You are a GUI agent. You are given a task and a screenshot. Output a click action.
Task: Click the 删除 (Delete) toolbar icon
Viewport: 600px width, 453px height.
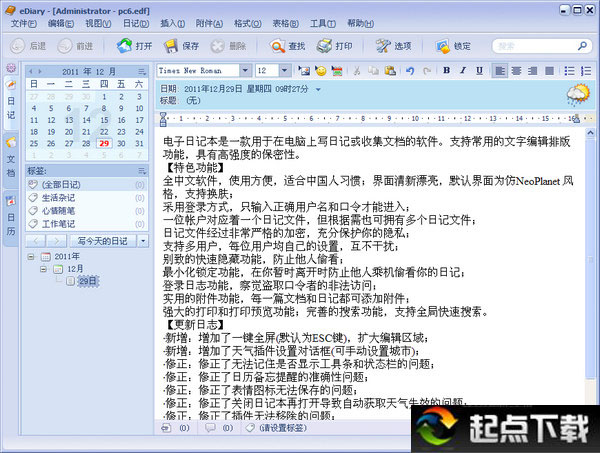(x=217, y=46)
